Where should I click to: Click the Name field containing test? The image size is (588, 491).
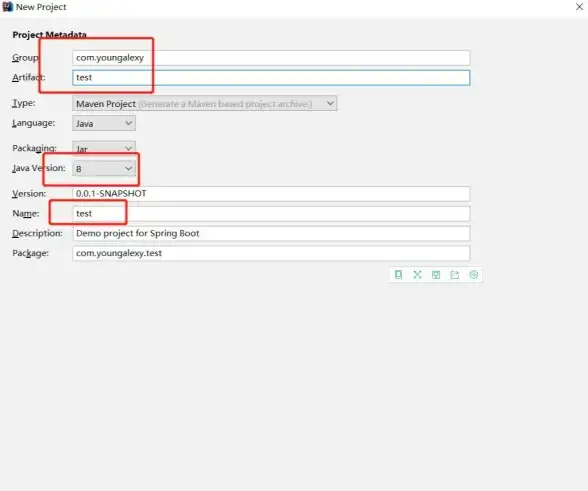(271, 213)
